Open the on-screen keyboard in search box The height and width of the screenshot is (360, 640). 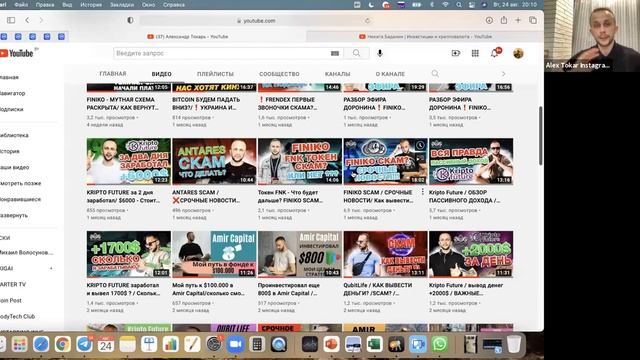pyautogui.click(x=335, y=53)
